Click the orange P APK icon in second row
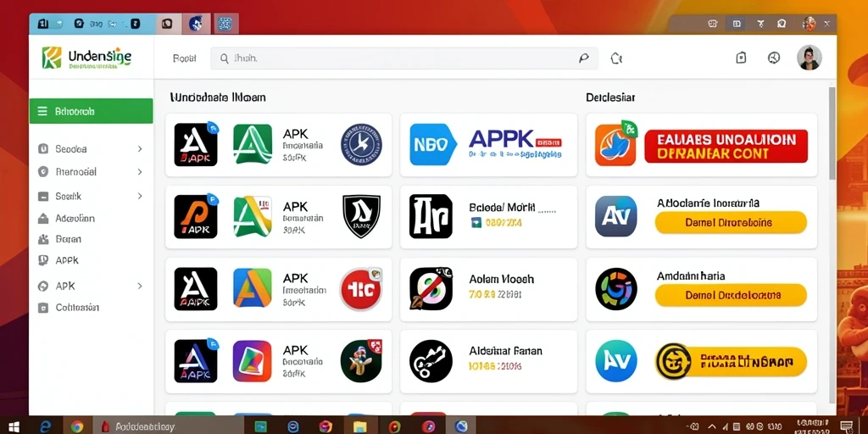 pyautogui.click(x=196, y=216)
